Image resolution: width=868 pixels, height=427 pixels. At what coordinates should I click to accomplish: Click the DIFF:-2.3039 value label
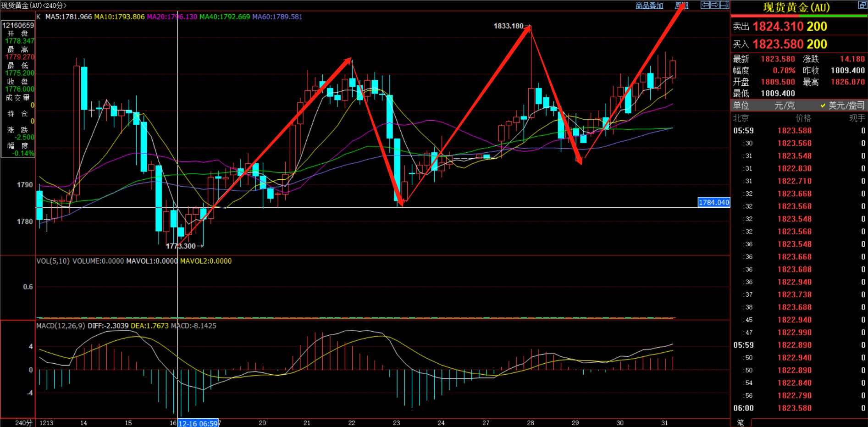coord(108,326)
